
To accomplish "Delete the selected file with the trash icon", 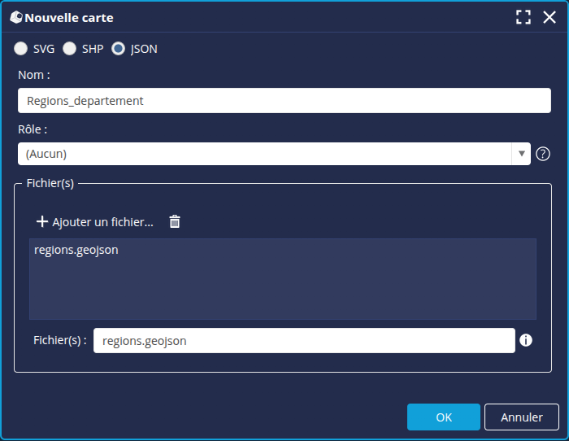I will click(x=175, y=222).
